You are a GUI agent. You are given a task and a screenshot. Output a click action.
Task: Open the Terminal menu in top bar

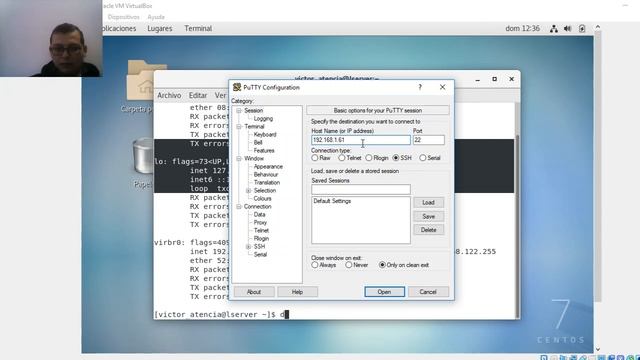tap(198, 29)
